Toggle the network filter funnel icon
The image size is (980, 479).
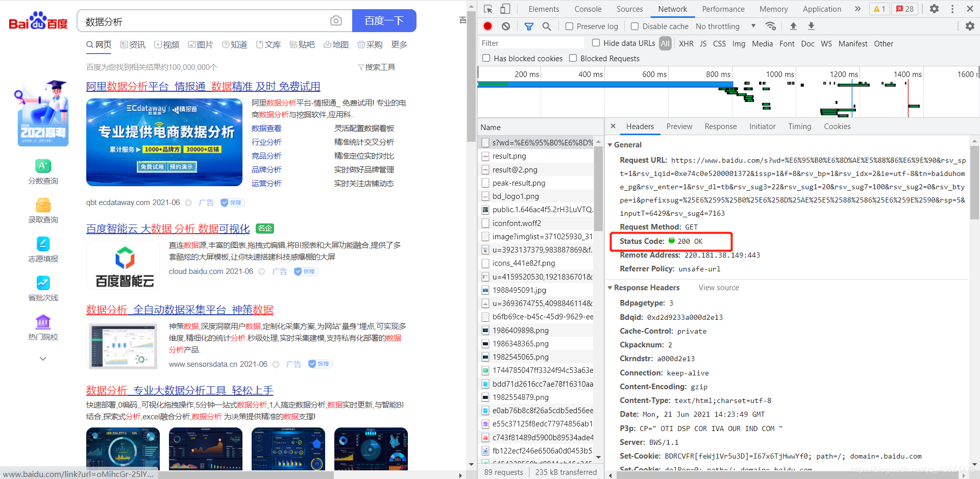(529, 26)
